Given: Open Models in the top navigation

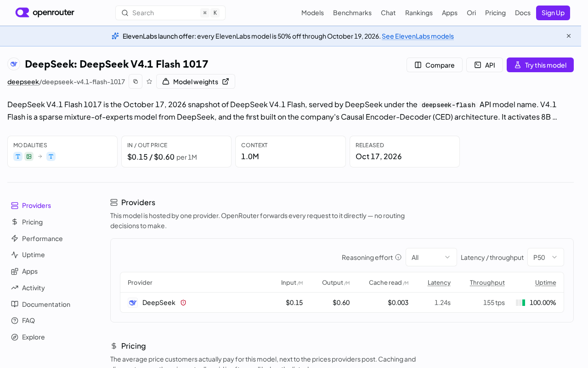Looking at the screenshot, I should pyautogui.click(x=312, y=13).
